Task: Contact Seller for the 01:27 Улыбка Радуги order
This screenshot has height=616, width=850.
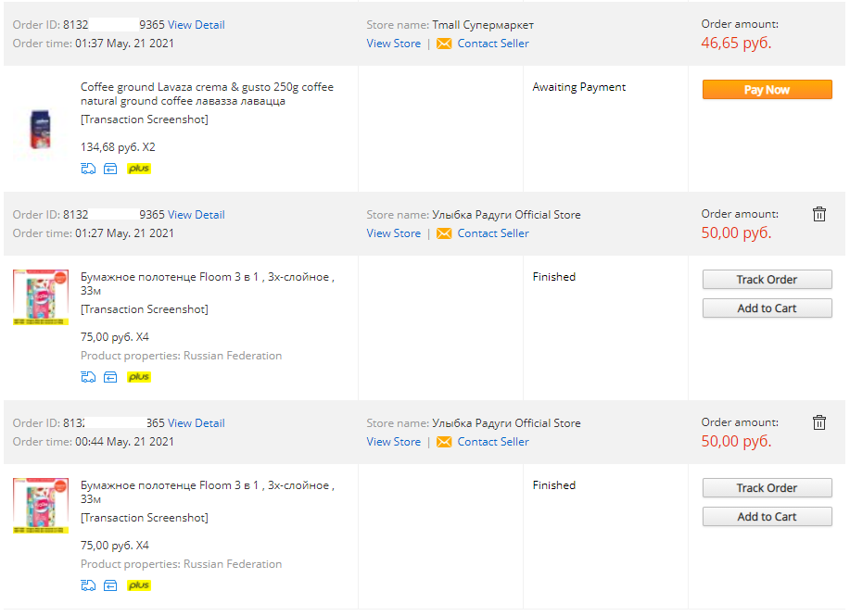Action: pyautogui.click(x=493, y=233)
